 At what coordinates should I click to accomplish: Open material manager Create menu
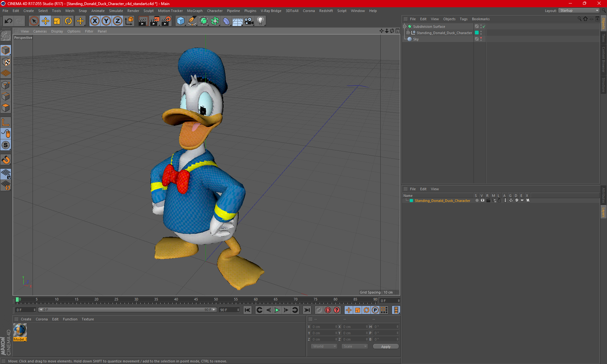(26, 319)
